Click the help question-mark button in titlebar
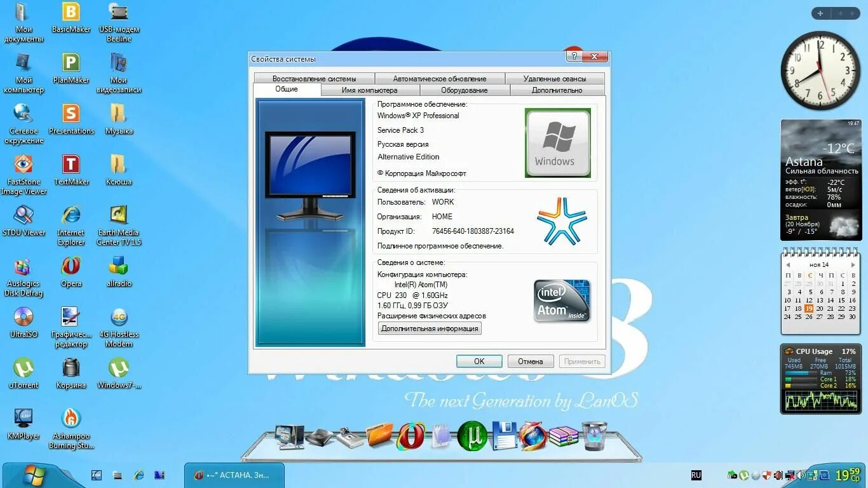868x488 pixels. pyautogui.click(x=574, y=57)
